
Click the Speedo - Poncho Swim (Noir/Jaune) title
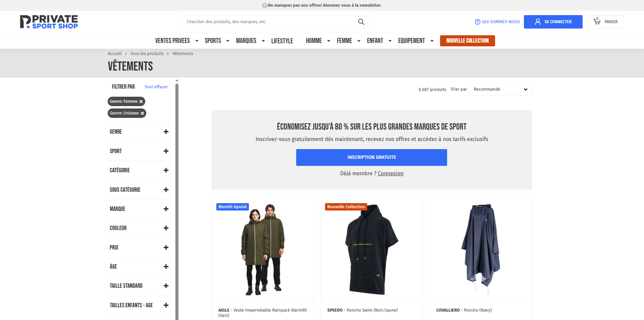click(x=363, y=310)
